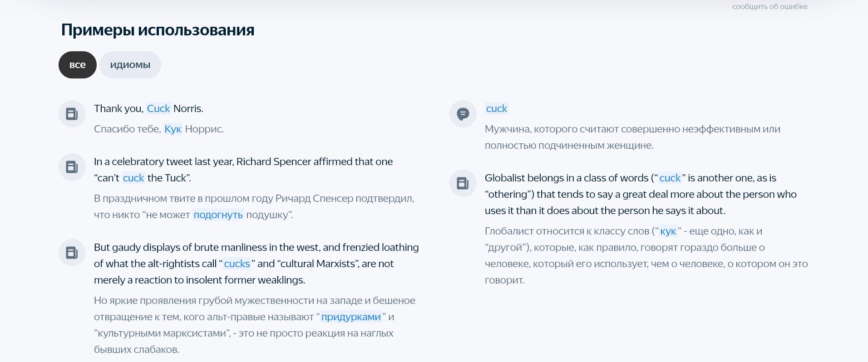Click 'cuck' heading in definition entry

point(497,108)
